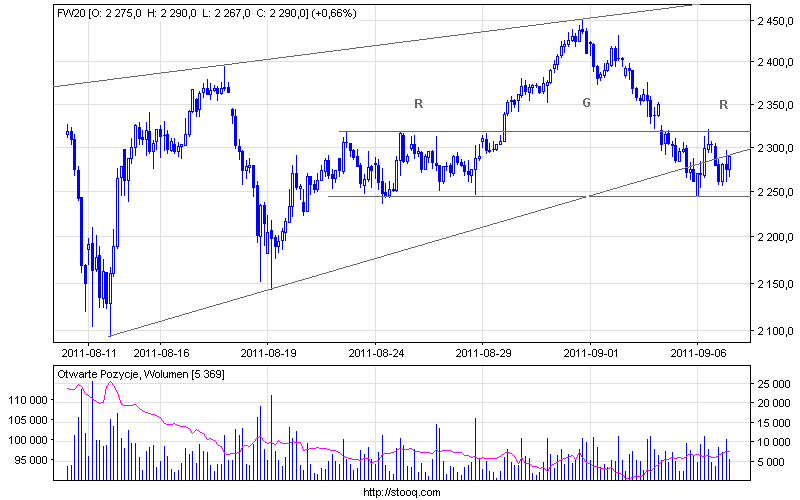Click the 20 000 volume axis label

[x=774, y=404]
